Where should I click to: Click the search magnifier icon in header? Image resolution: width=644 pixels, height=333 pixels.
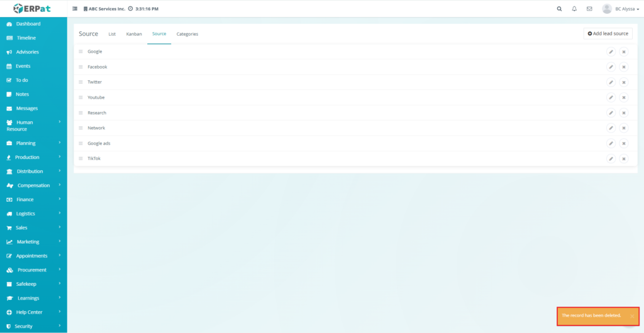coord(560,9)
